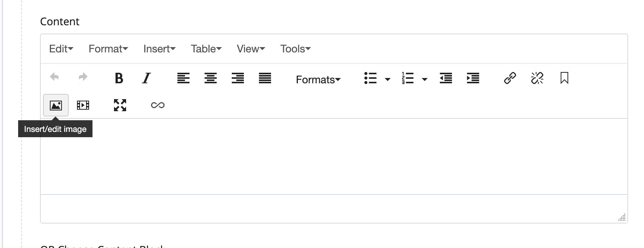Click the Undo arrow
The image size is (644, 248).
click(x=54, y=78)
